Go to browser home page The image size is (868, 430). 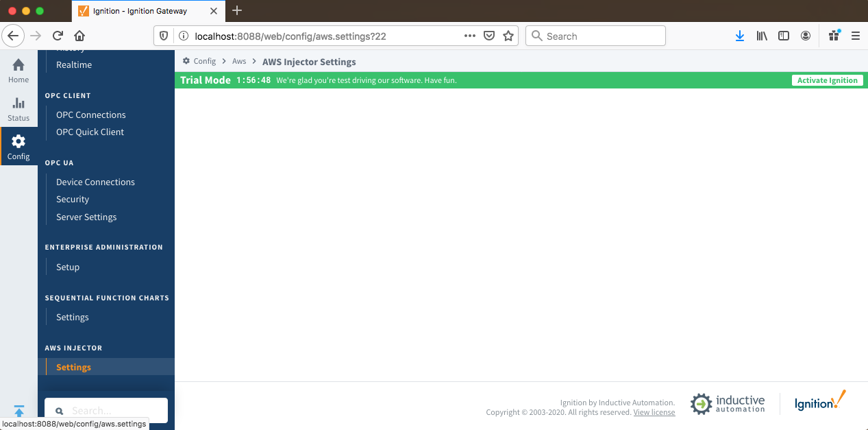[79, 36]
